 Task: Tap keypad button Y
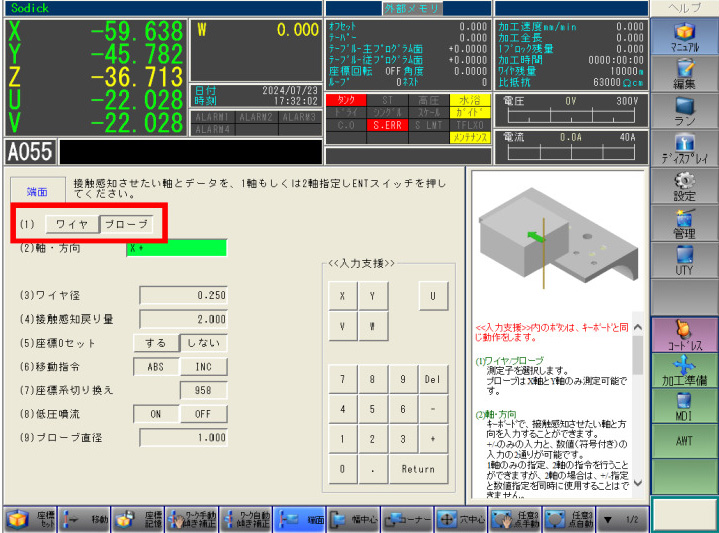pos(373,296)
